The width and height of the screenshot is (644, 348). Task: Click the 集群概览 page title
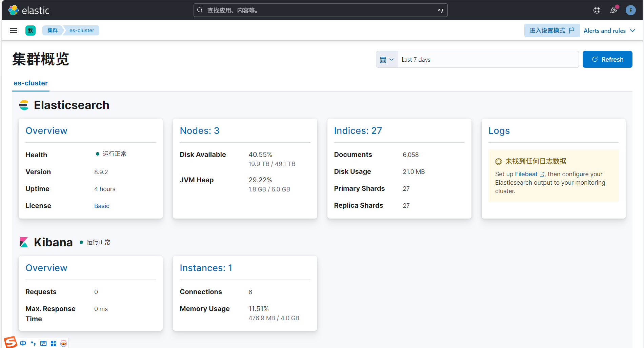coord(41,59)
